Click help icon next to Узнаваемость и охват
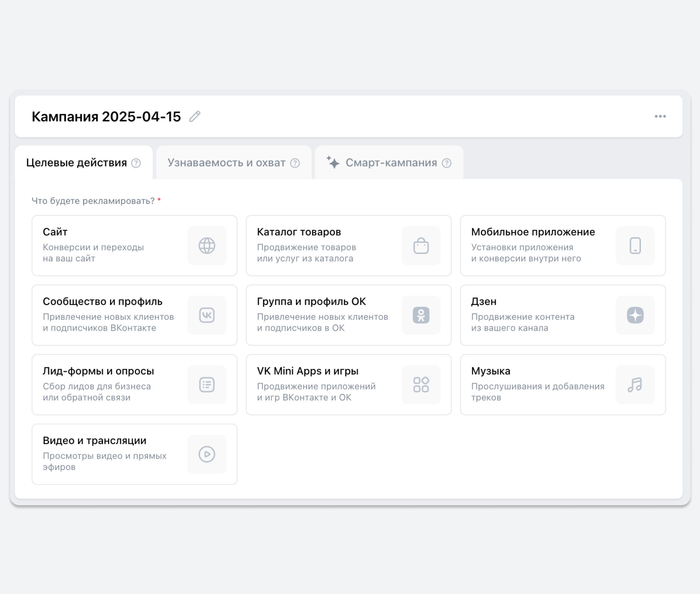 (x=295, y=163)
